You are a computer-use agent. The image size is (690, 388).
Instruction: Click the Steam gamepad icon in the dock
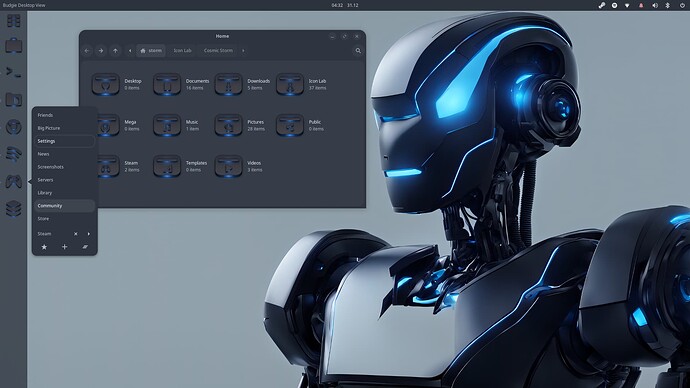(14, 181)
